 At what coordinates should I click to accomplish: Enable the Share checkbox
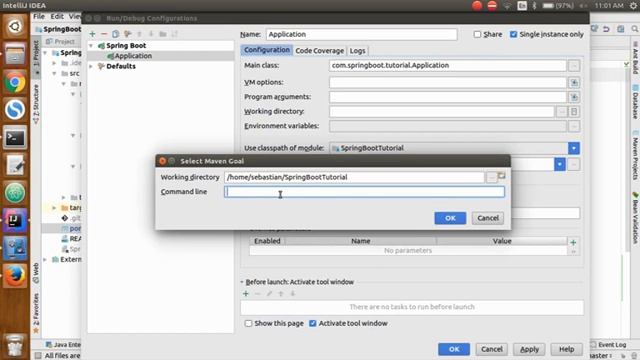(477, 34)
